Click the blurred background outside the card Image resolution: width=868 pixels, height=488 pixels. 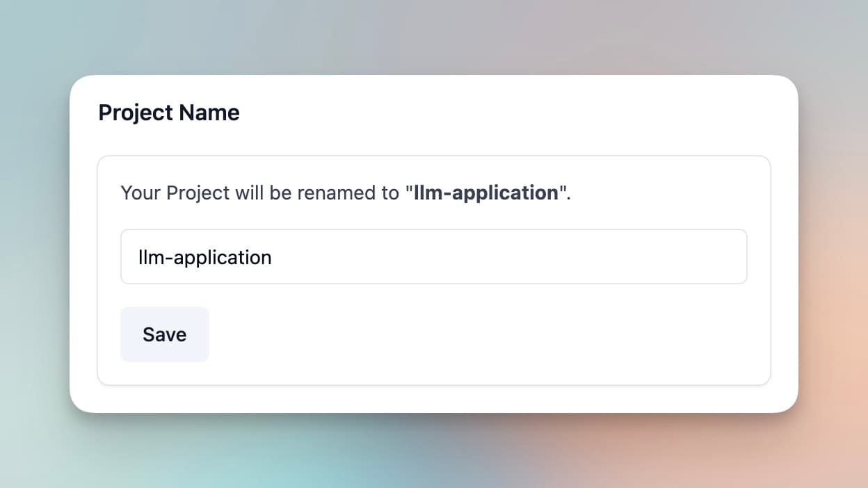(835, 452)
